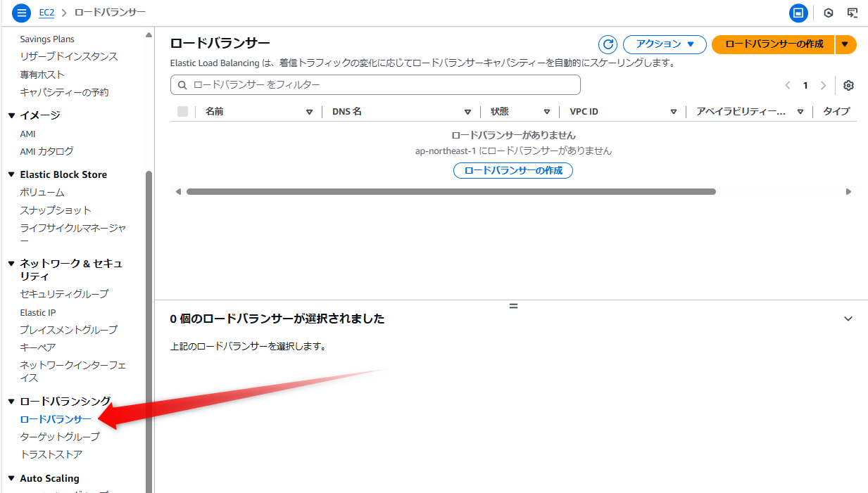This screenshot has width=868, height=493.
Task: Collapse the イメージ section
Action: 11,115
